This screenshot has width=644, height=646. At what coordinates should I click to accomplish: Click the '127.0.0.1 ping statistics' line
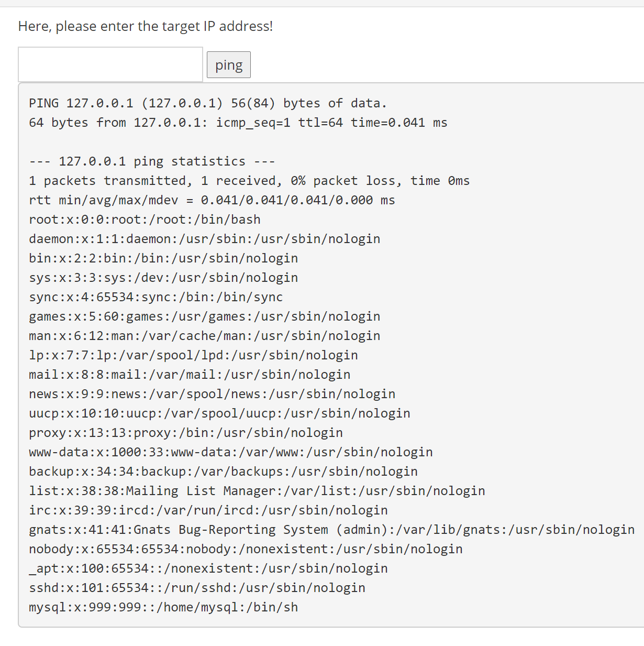pos(152,161)
